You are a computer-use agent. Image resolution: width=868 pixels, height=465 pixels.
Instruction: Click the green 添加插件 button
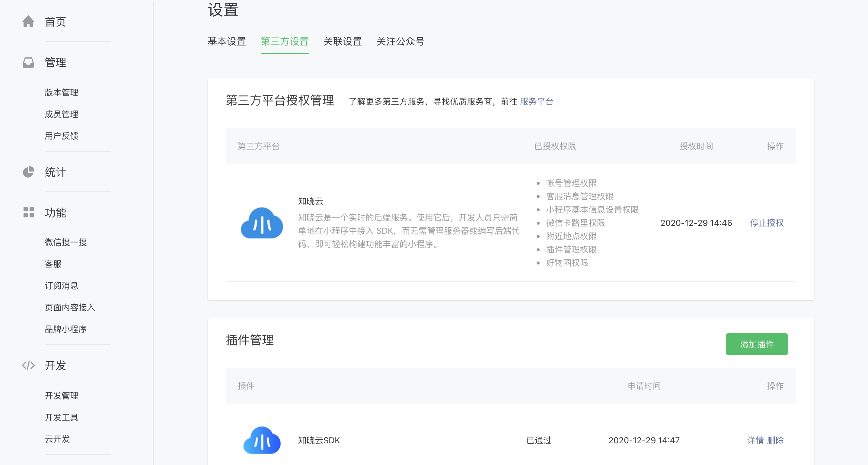[757, 344]
